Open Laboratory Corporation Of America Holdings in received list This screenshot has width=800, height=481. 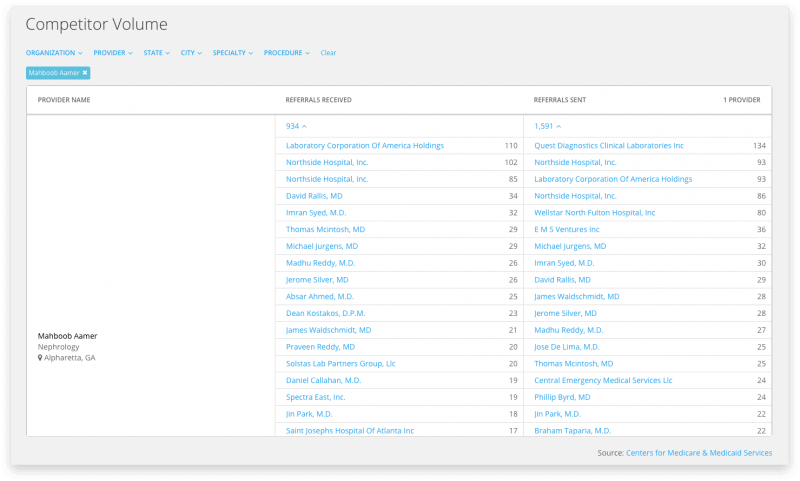tap(365, 145)
